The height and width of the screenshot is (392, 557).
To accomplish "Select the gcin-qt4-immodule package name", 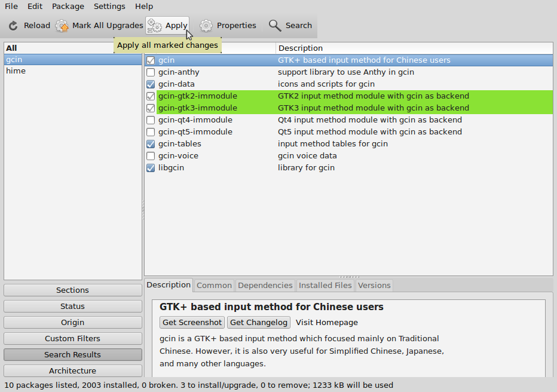I will (195, 120).
